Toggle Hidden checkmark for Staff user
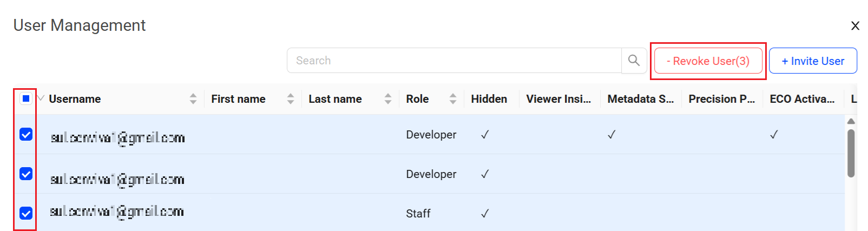This screenshot has width=868, height=231. point(485,214)
